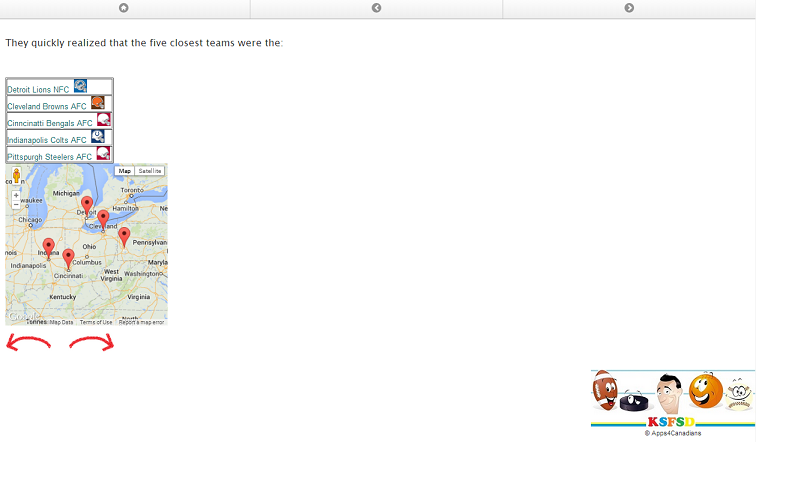Click the Map Data label on map
Screen dimensions: 800x480
(61, 322)
